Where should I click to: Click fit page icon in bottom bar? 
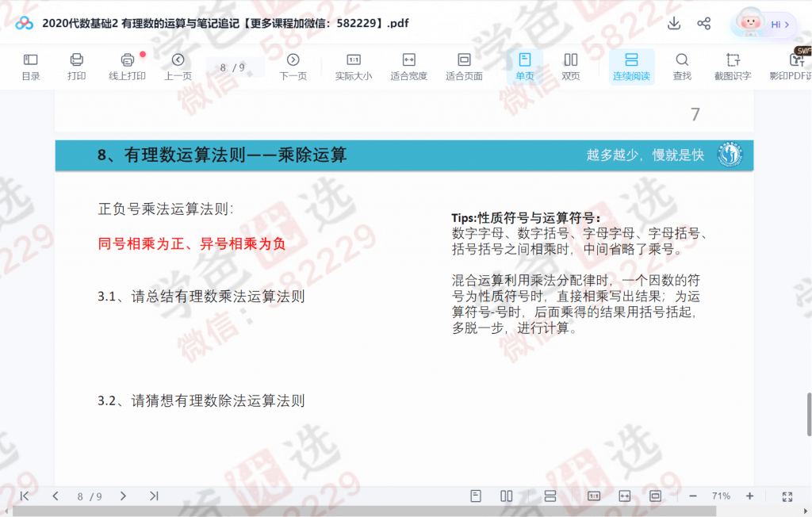point(655,496)
